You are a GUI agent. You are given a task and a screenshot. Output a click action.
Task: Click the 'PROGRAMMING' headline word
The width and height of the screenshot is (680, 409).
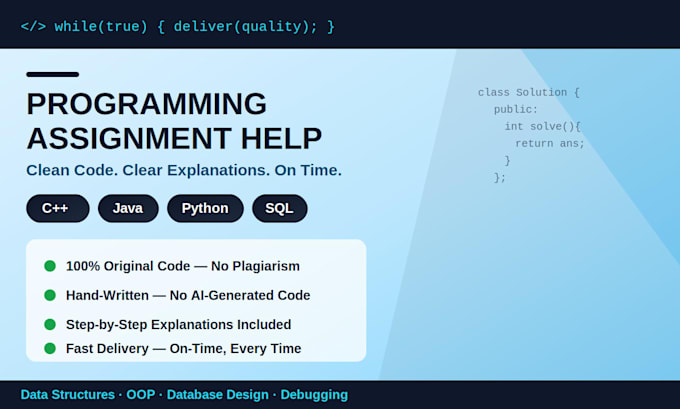tap(147, 104)
